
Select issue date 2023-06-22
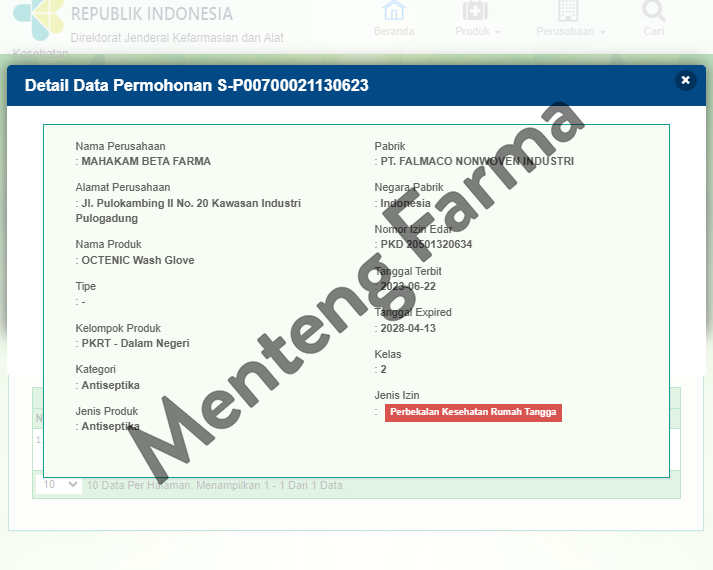408,286
